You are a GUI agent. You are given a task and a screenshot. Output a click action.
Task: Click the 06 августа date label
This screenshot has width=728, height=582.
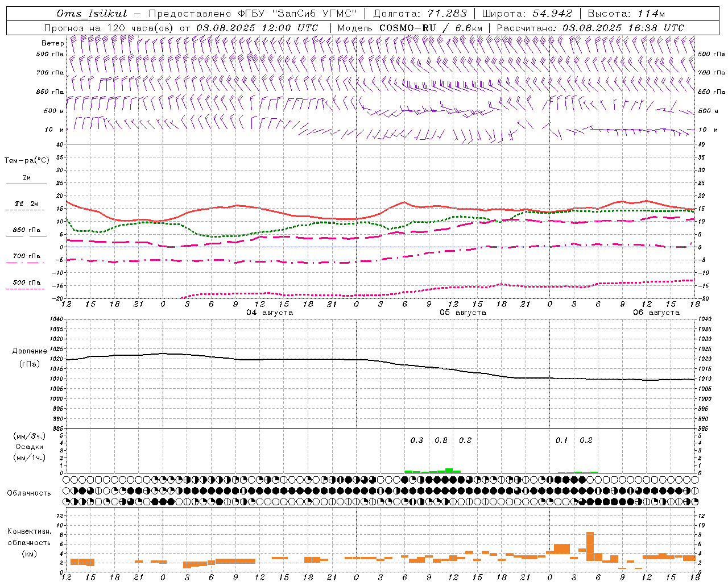pyautogui.click(x=656, y=313)
